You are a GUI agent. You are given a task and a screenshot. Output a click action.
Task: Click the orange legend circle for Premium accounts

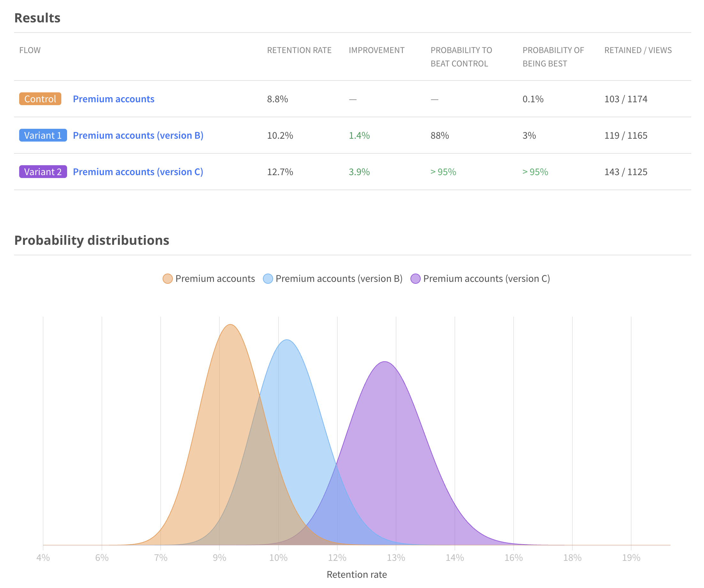point(167,278)
